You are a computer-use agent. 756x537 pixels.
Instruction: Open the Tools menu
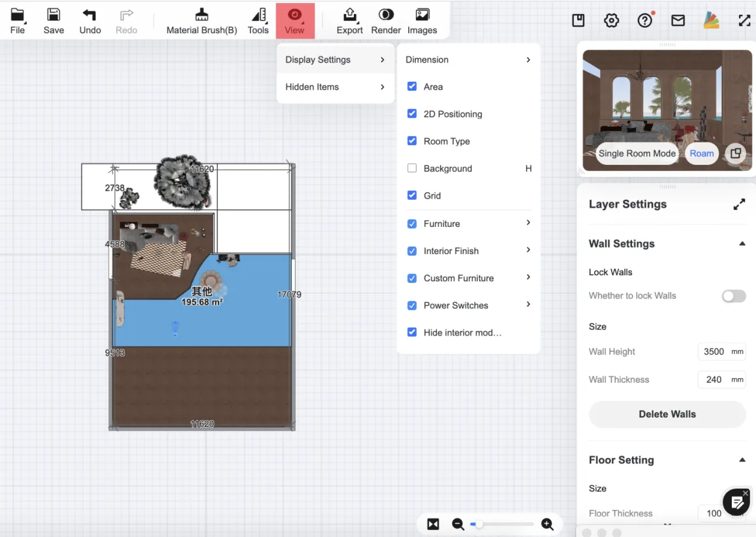click(x=258, y=21)
